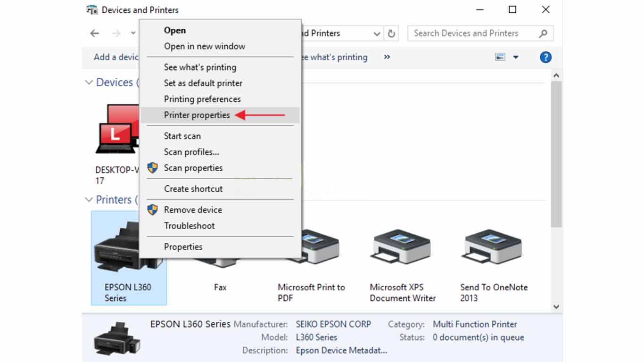
Task: Click the shield icon beside Scan properties
Action: click(x=152, y=168)
